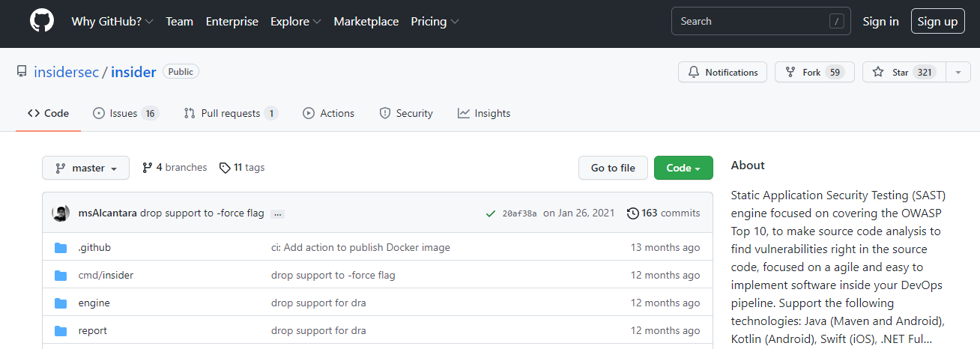
Task: Click the Public visibility badge
Action: point(181,72)
